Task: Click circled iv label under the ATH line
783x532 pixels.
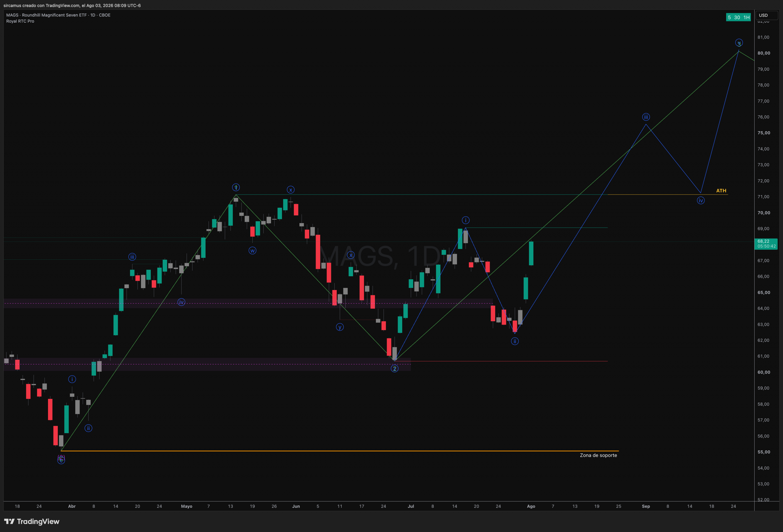Action: 701,200
